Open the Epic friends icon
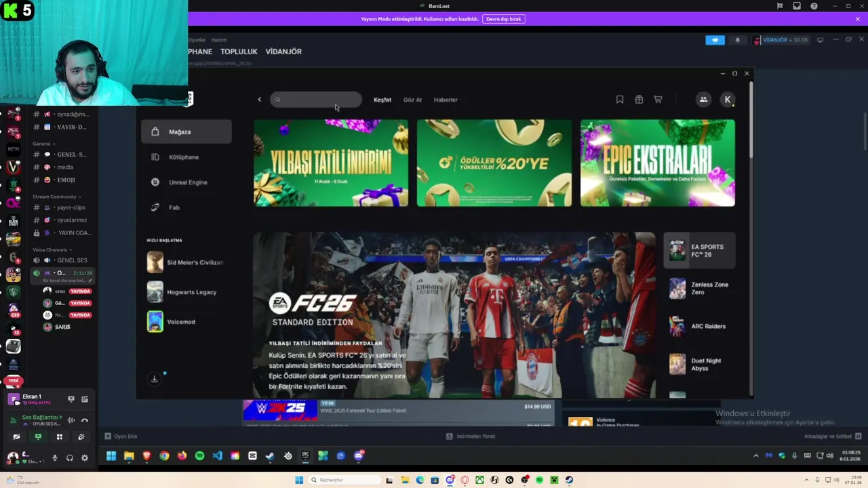 tap(703, 100)
